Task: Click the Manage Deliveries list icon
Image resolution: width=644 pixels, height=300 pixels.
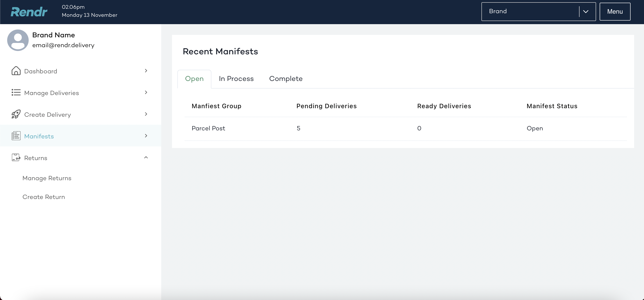Action: (16, 93)
